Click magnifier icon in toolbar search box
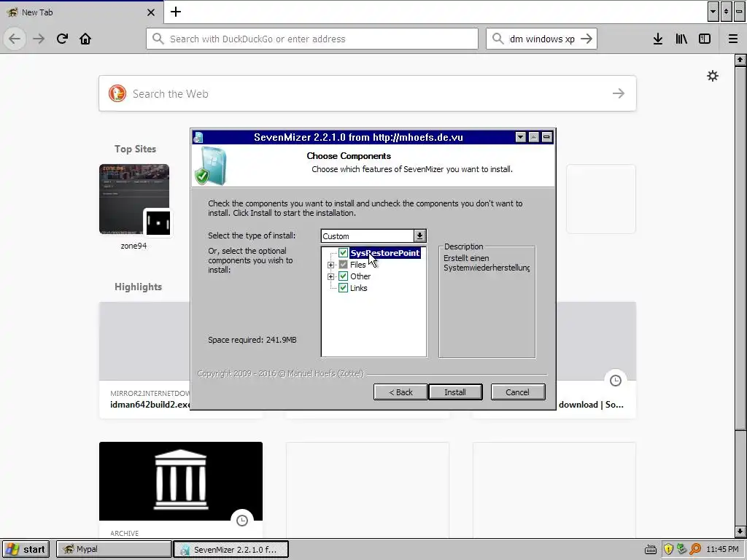Viewport: 747px width, 560px height. (498, 39)
